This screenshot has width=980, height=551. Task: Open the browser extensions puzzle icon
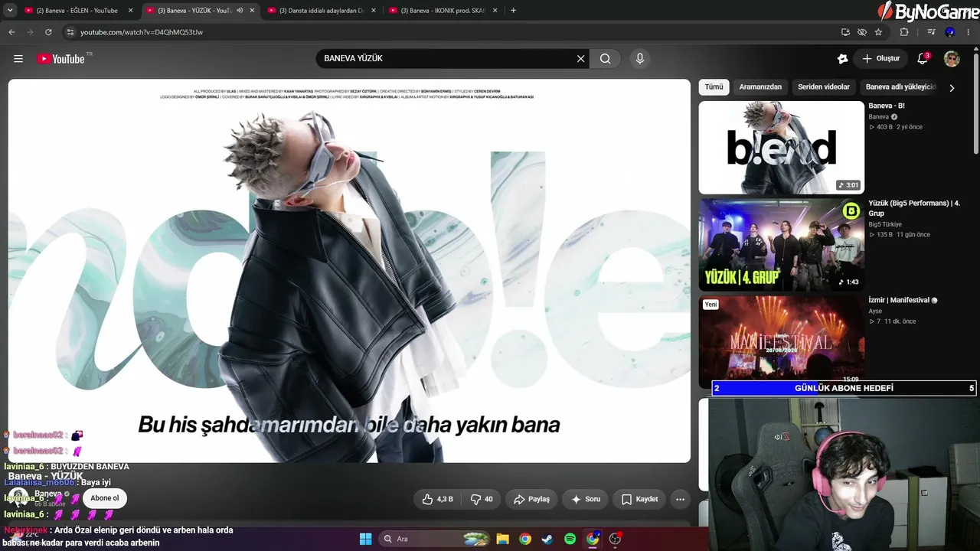click(x=904, y=32)
